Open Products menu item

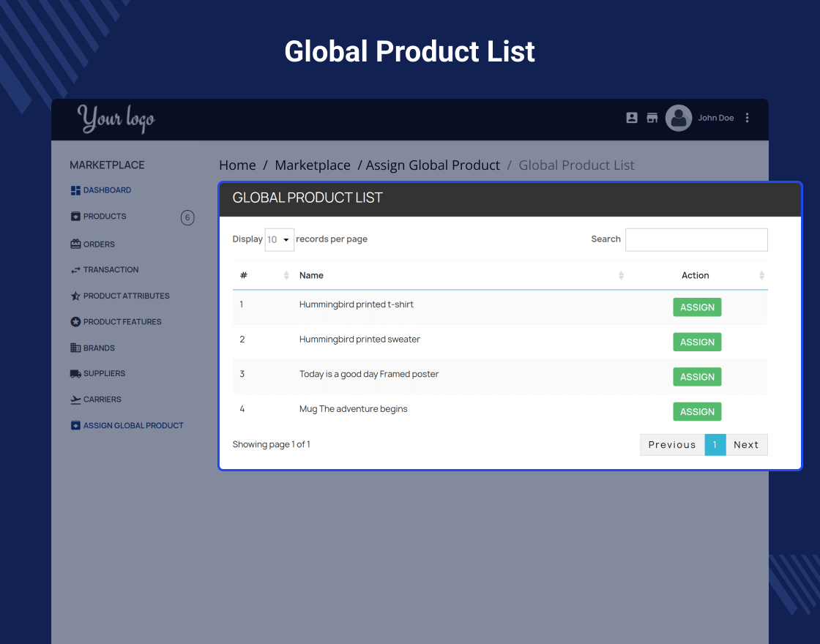[105, 217]
